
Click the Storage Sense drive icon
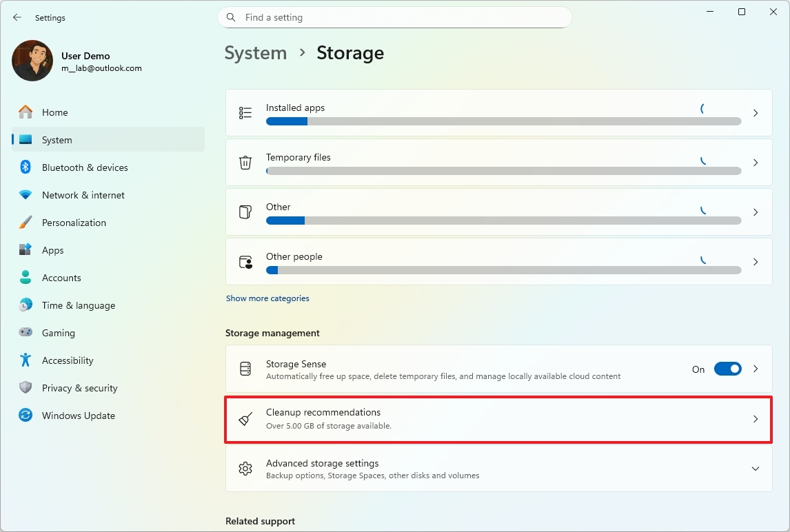245,369
